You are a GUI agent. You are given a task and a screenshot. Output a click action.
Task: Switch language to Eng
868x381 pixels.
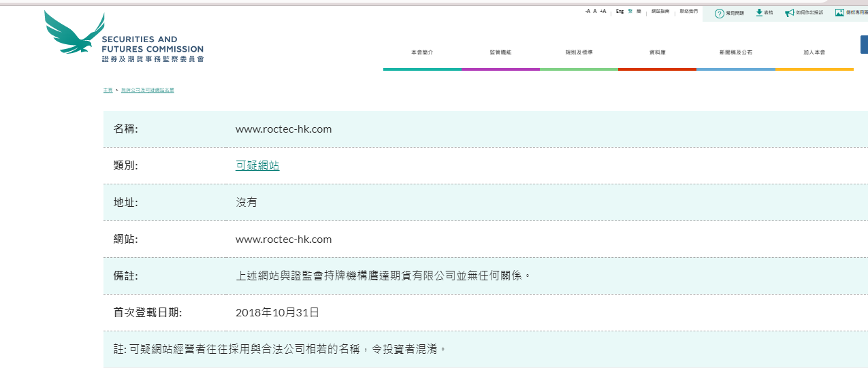point(620,12)
